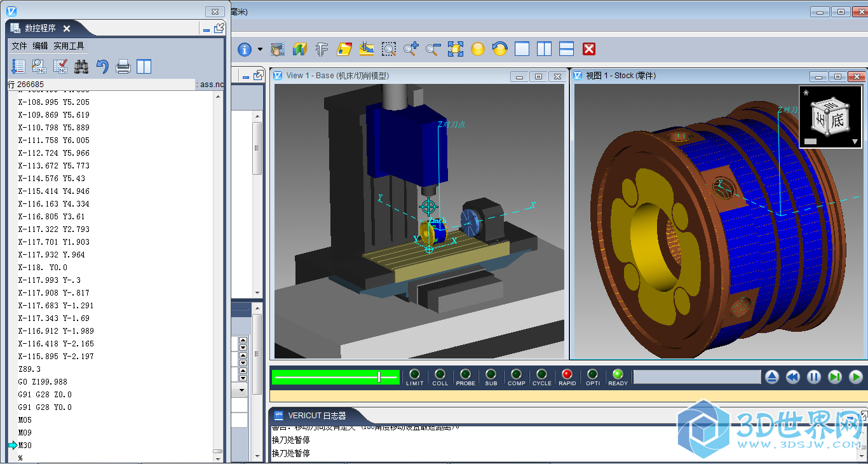Undock the NC program panel with the pop-out icon
The width and height of the screenshot is (868, 464).
219,28
